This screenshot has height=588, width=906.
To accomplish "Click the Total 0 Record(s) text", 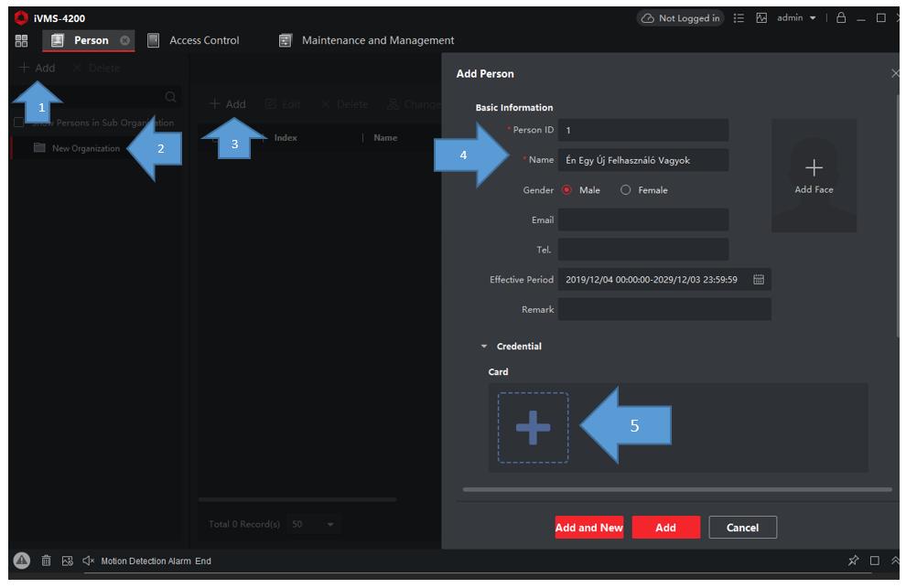I will point(244,525).
